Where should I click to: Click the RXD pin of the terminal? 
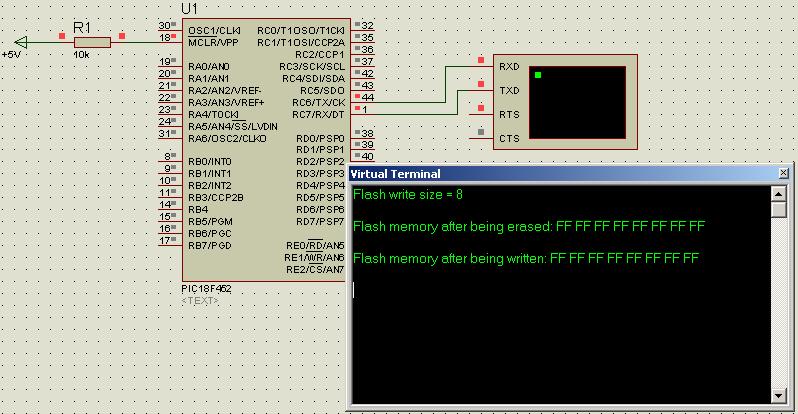(509, 66)
